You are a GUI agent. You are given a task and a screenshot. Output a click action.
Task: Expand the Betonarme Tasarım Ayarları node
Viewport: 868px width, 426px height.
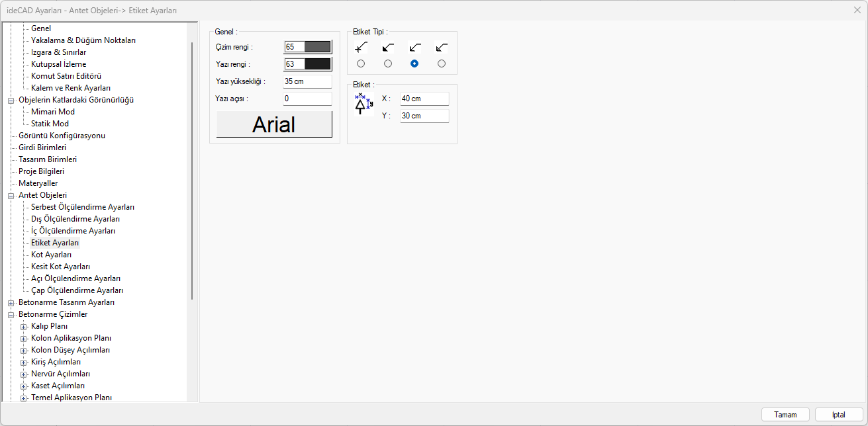(x=11, y=303)
